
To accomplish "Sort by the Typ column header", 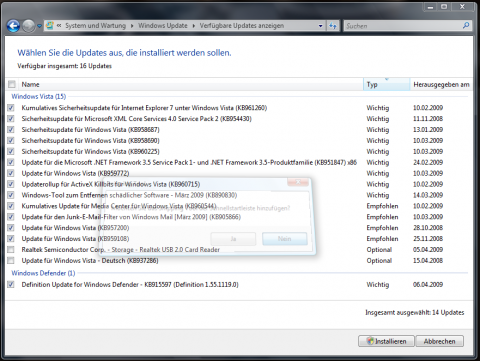I will [386, 84].
